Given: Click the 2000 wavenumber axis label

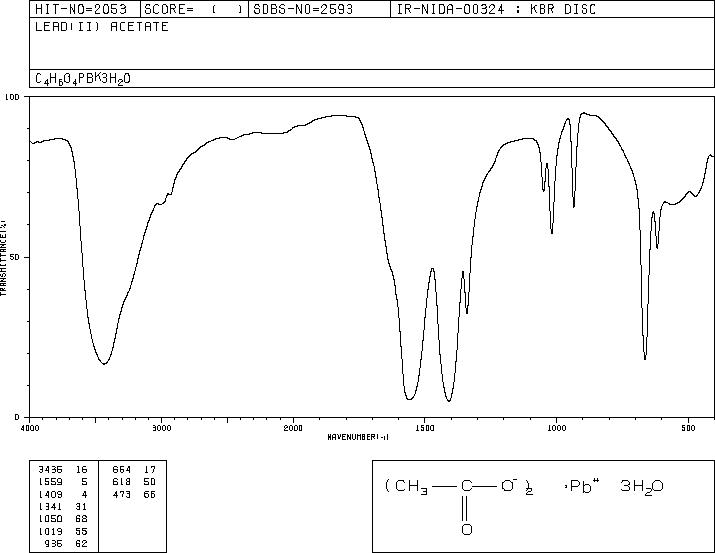Looking at the screenshot, I should pyautogui.click(x=293, y=428).
